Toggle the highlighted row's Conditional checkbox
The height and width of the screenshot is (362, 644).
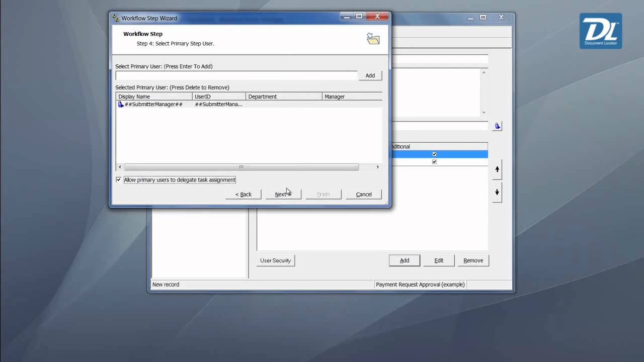tap(434, 154)
